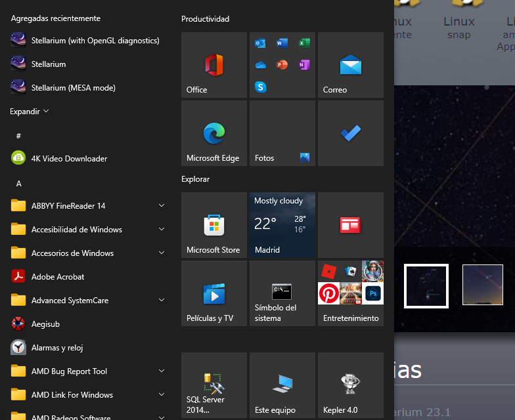Open the red News tile

pos(351,225)
